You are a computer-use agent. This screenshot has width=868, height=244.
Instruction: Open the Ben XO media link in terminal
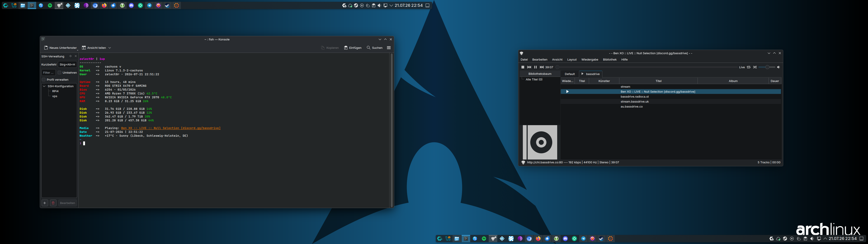click(x=171, y=128)
